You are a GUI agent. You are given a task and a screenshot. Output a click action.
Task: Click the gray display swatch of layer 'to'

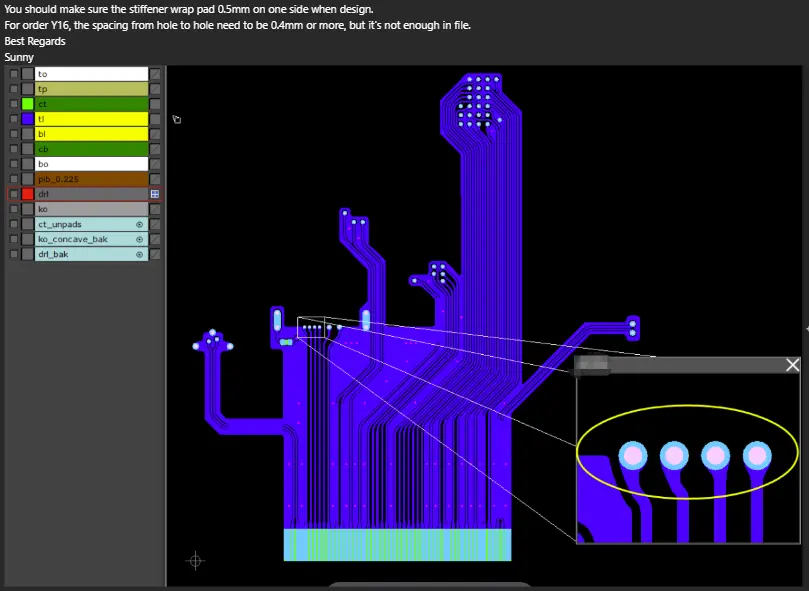pos(28,74)
